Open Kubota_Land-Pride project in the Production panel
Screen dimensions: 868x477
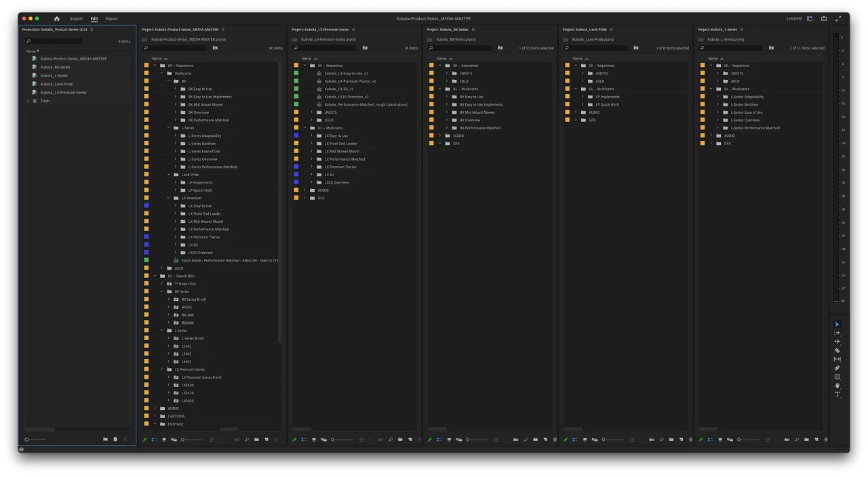tap(56, 84)
